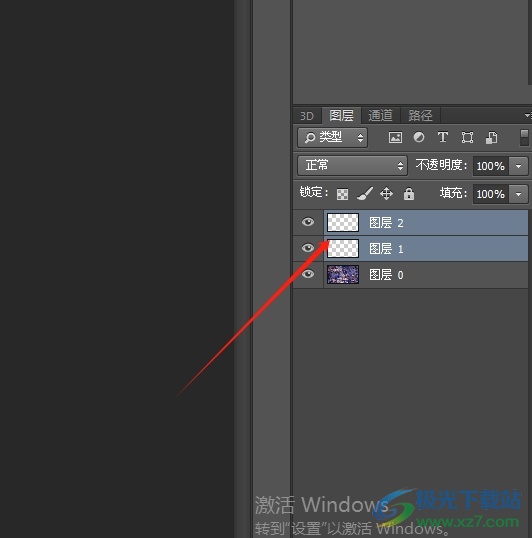The height and width of the screenshot is (538, 532).
Task: Hide 图层 0 using its eye icon
Action: 308,274
